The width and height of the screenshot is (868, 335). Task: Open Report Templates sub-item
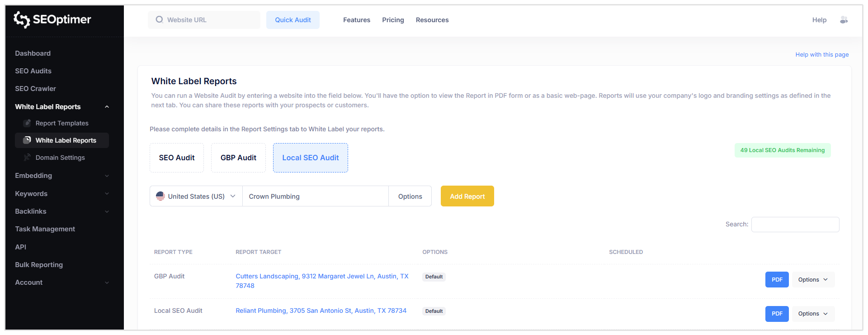(62, 123)
